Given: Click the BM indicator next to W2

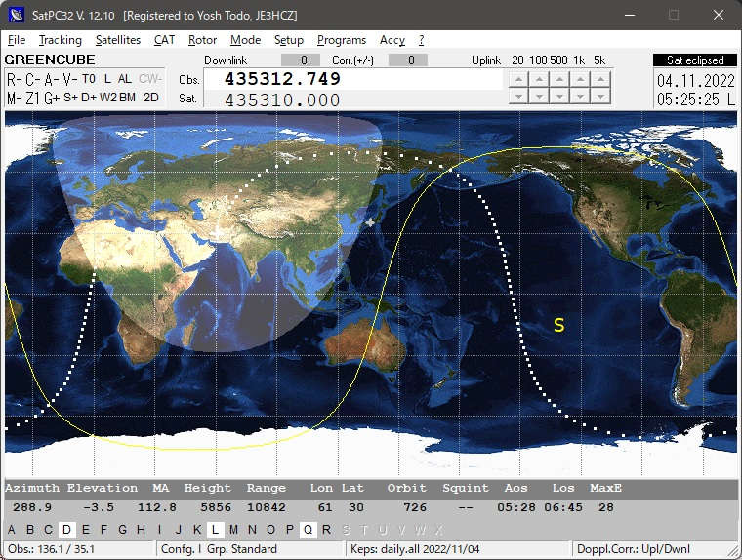Looking at the screenshot, I should tap(129, 98).
